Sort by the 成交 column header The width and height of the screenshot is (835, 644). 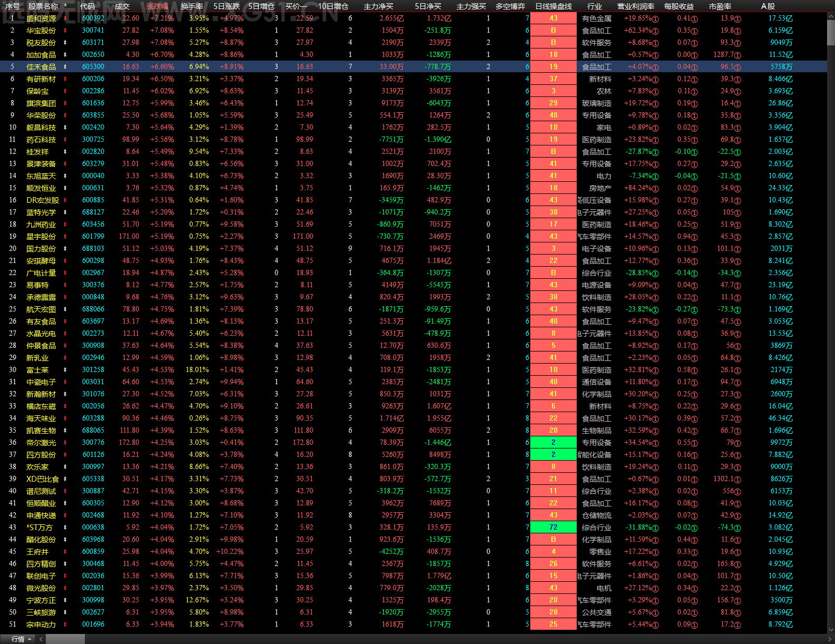coord(122,6)
